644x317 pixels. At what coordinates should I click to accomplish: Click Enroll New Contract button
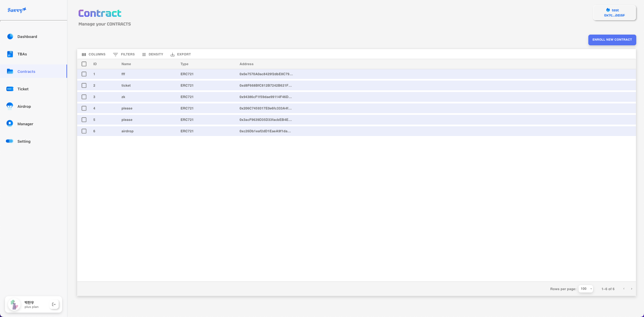pyautogui.click(x=612, y=40)
